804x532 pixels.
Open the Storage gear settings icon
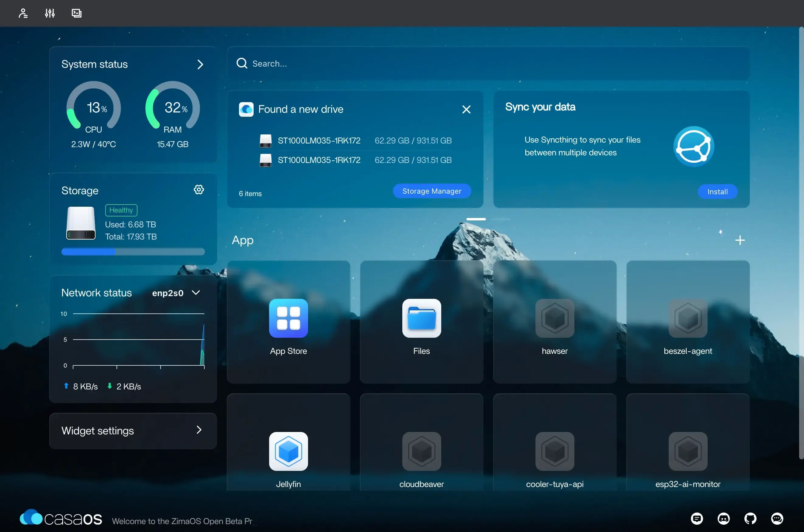[199, 190]
